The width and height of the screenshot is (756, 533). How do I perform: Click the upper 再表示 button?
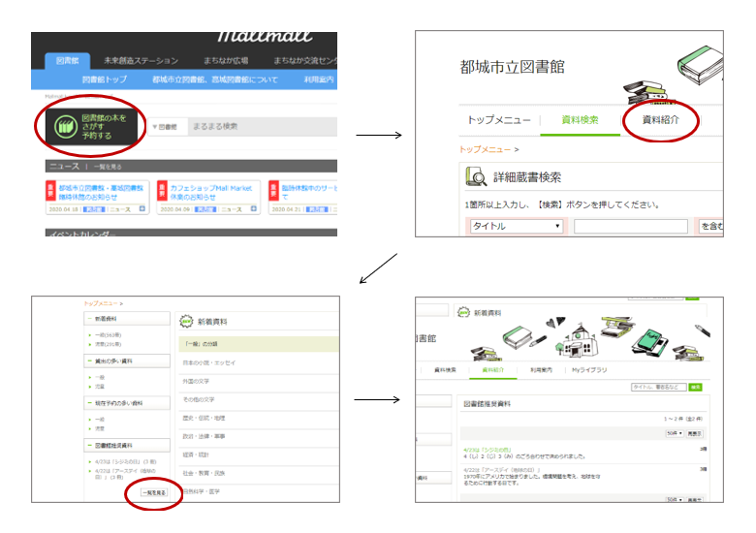tap(694, 433)
